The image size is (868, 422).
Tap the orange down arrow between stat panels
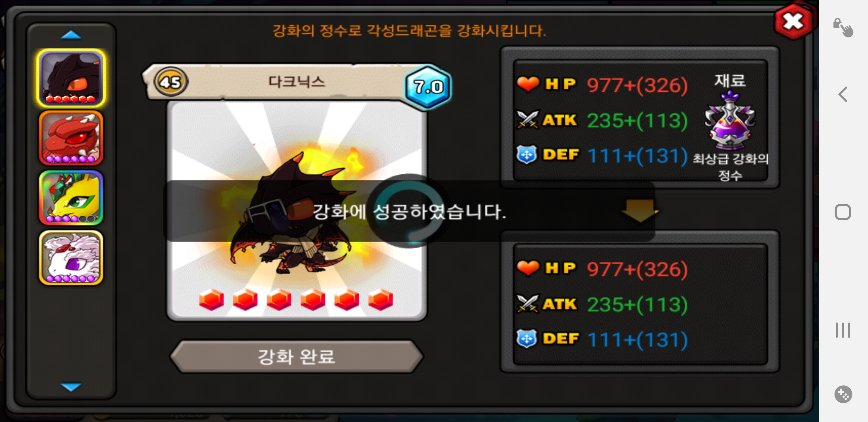pos(639,210)
